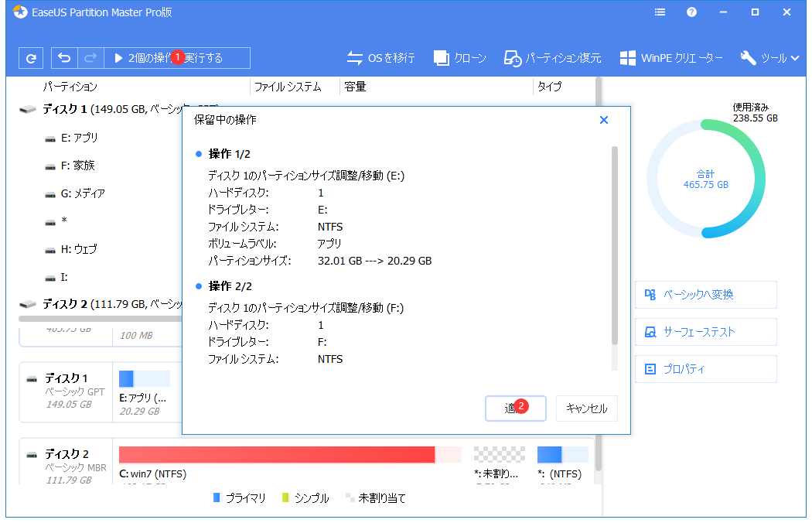Execute the 2 pending operations
Image resolution: width=812 pixels, height=523 pixels.
176,58
